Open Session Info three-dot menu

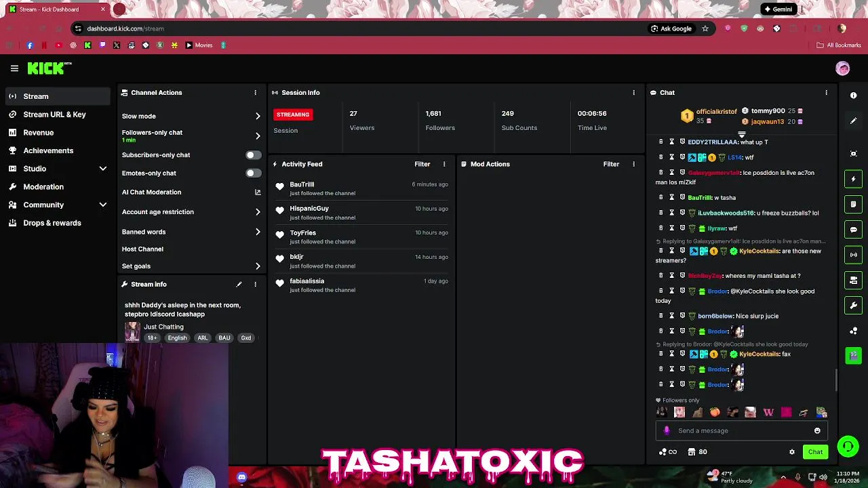[x=633, y=93]
